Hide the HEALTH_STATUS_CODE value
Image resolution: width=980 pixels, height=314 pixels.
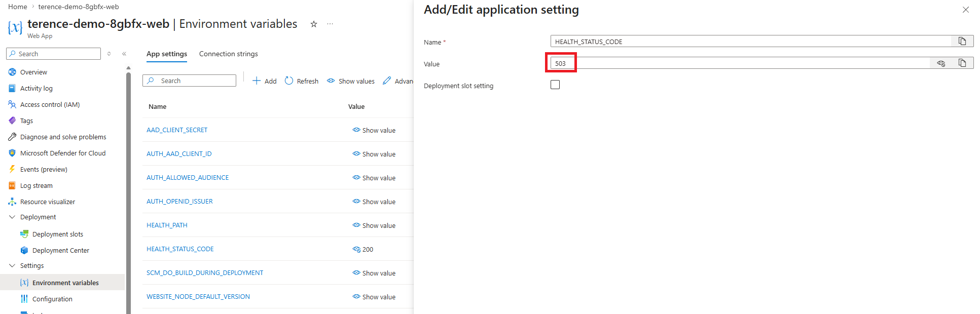tap(356, 249)
